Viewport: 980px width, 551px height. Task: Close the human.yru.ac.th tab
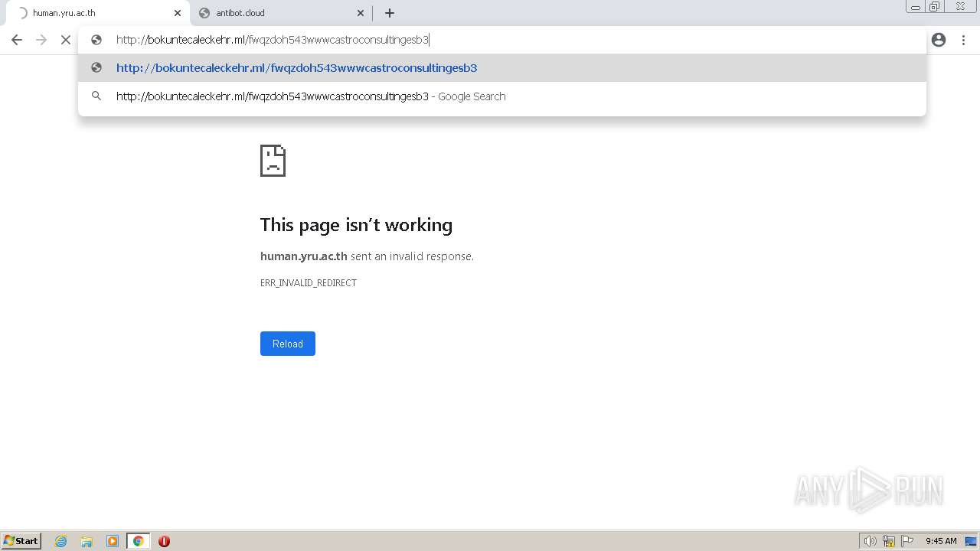point(177,13)
